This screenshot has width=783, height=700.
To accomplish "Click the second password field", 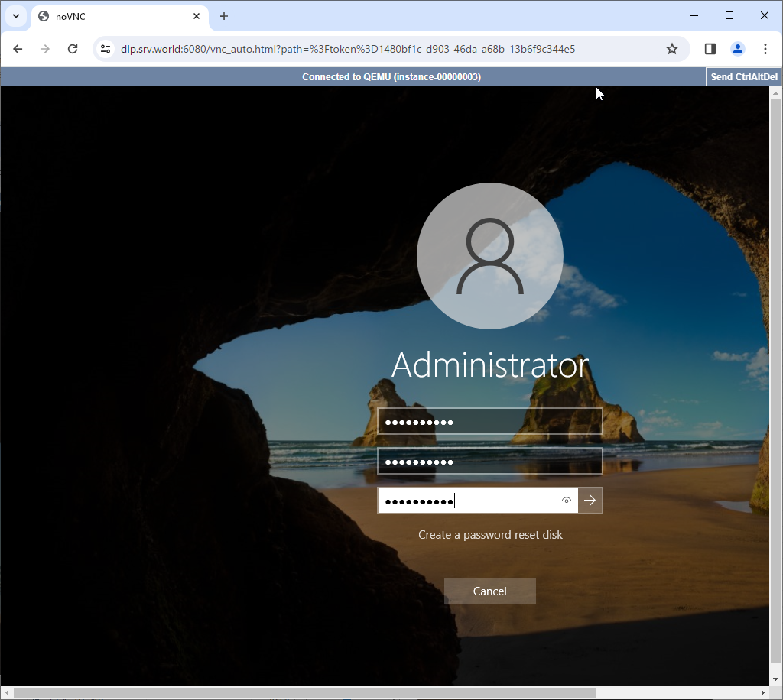I will [490, 461].
